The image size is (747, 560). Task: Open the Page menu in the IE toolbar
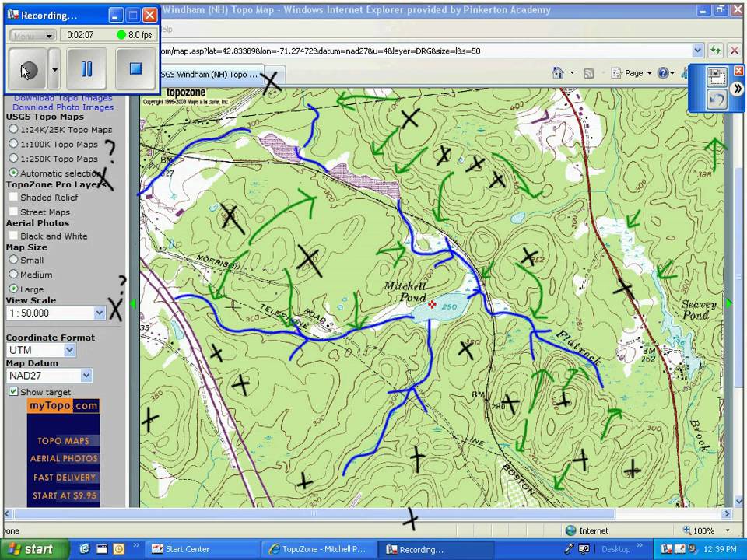631,73
